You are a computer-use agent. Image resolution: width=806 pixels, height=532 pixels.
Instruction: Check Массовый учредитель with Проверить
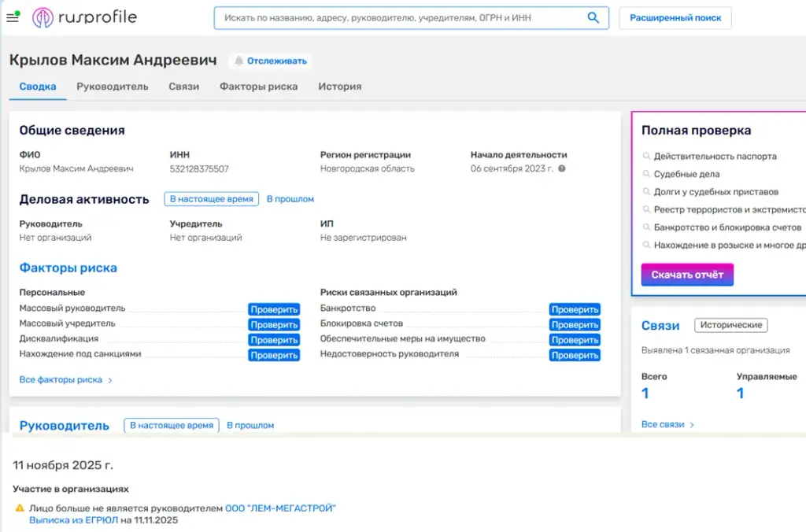click(274, 325)
